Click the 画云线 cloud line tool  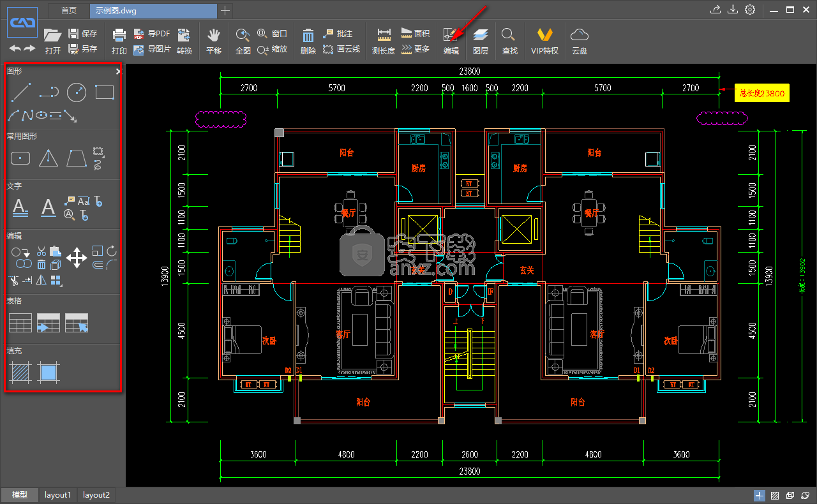[341, 48]
